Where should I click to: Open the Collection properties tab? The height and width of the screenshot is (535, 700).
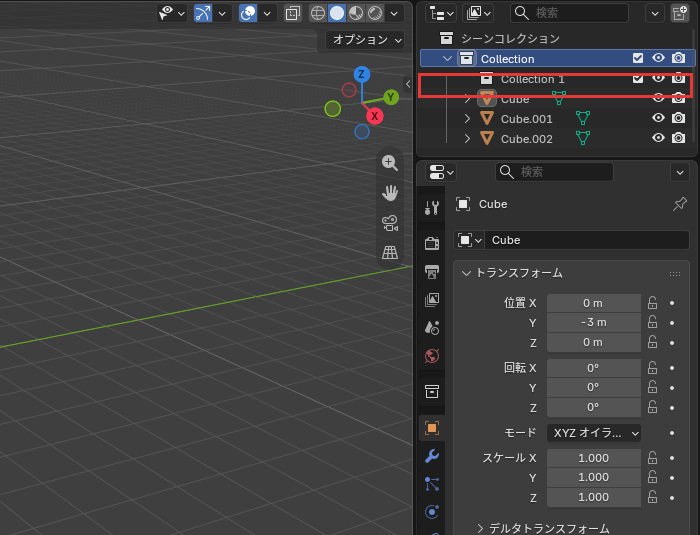[432, 392]
